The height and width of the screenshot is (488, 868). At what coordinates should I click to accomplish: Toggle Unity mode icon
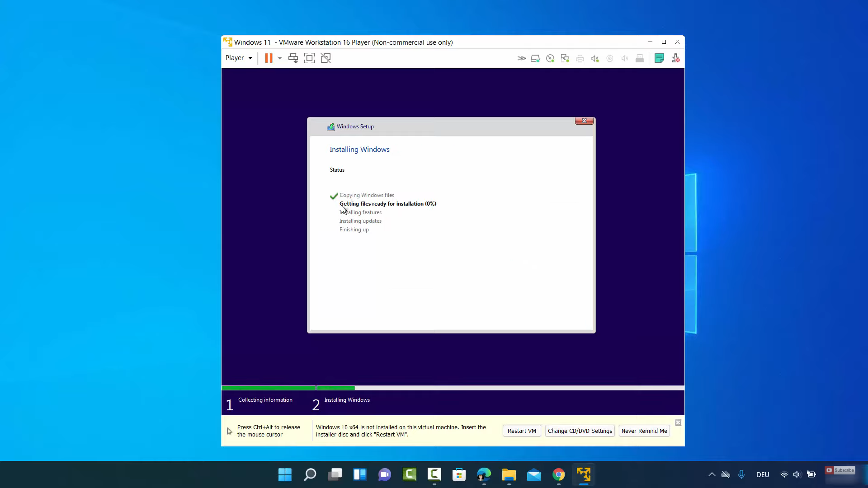[325, 58]
